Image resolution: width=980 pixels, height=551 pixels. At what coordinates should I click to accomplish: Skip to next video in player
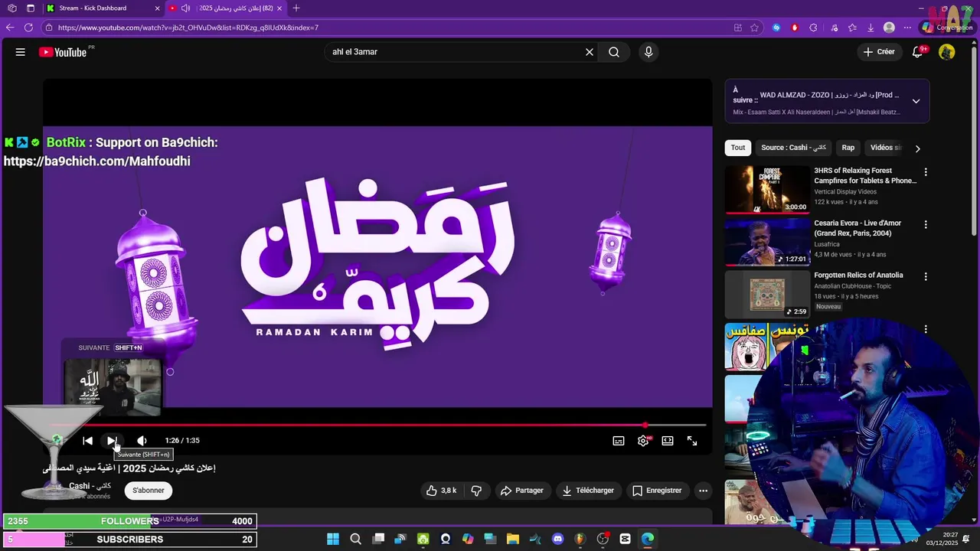(112, 441)
